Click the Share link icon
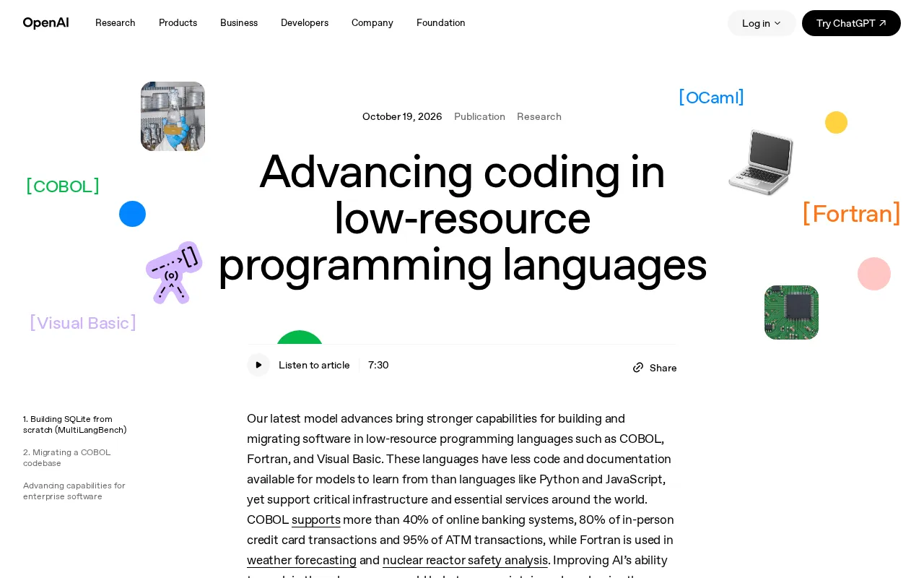This screenshot has width=924, height=578. pyautogui.click(x=638, y=368)
